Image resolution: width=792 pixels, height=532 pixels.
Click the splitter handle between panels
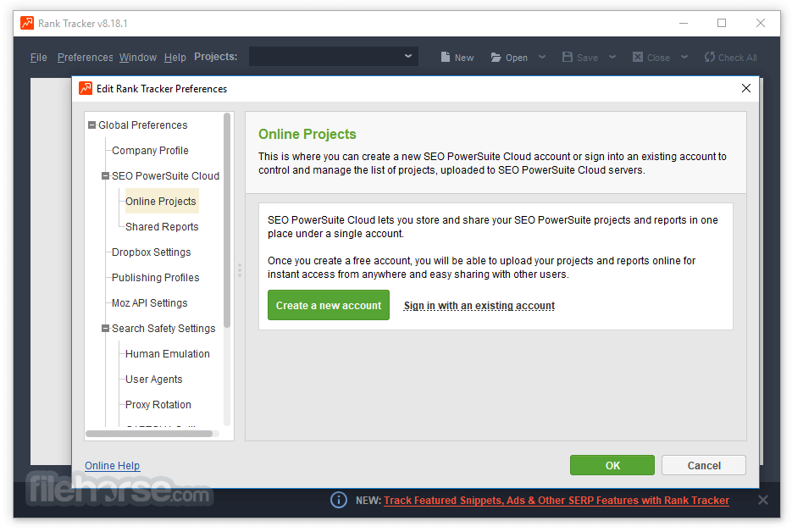(240, 269)
